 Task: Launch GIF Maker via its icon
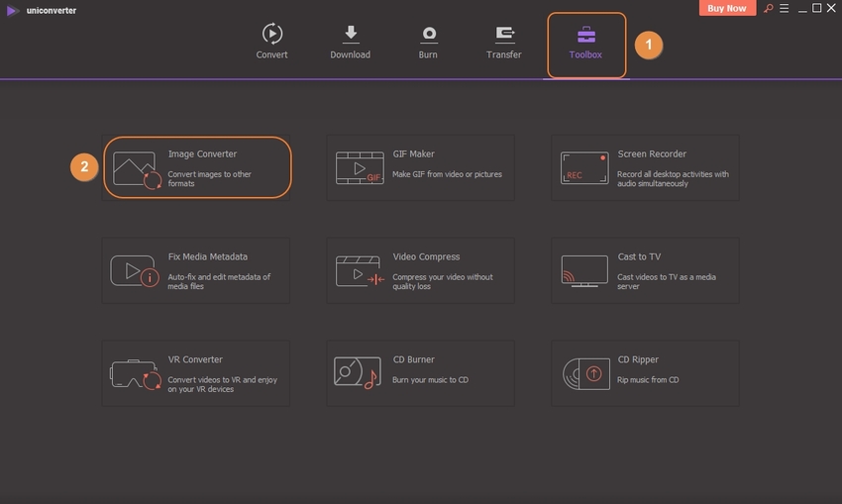[x=359, y=168]
